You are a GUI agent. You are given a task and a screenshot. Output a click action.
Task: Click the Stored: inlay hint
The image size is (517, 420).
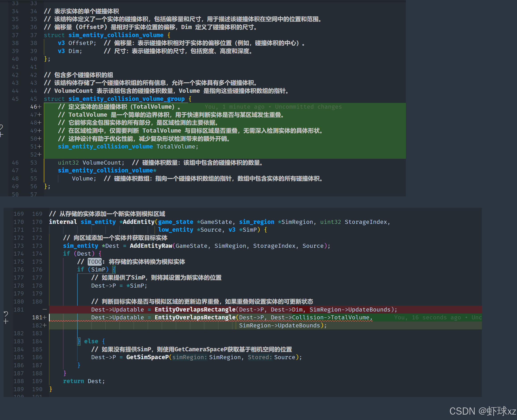(260, 357)
